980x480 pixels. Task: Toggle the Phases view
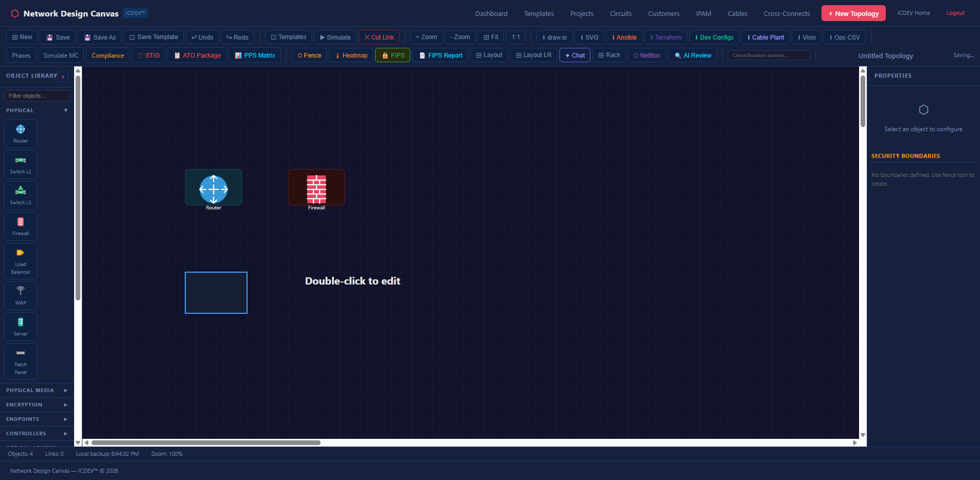(x=21, y=56)
